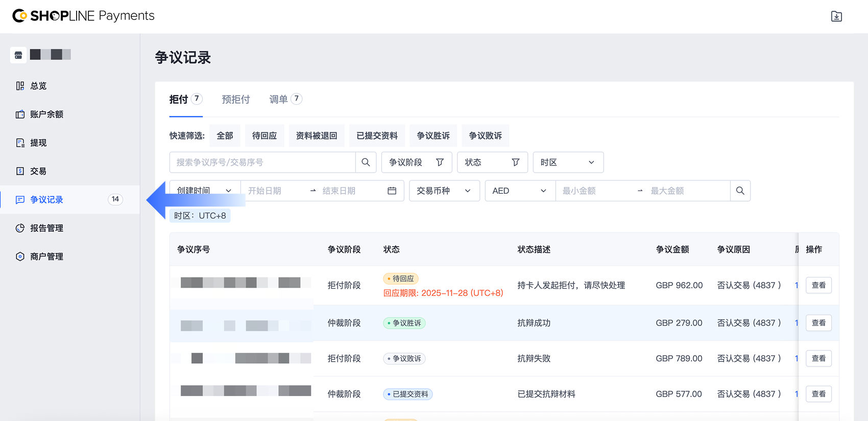Click the 争议败诉 status badge
Image resolution: width=868 pixels, height=421 pixels.
click(x=404, y=359)
